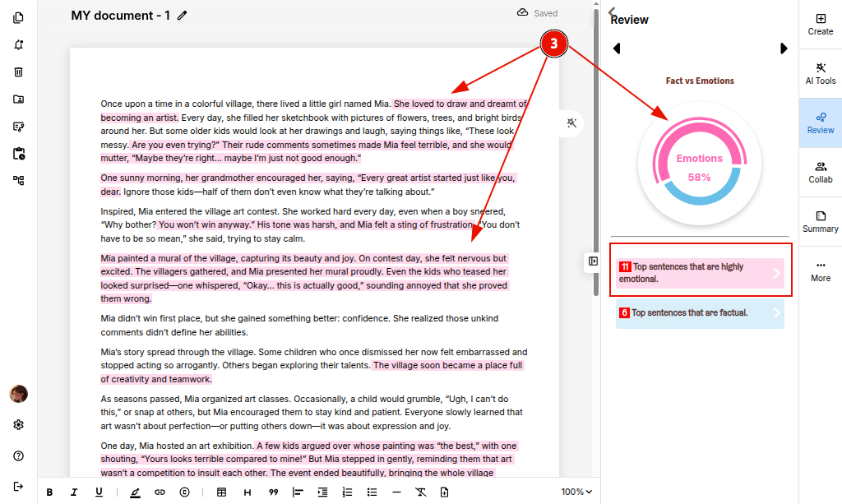This screenshot has height=504, width=842.
Task: Toggle italic text formatting
Action: (x=74, y=492)
